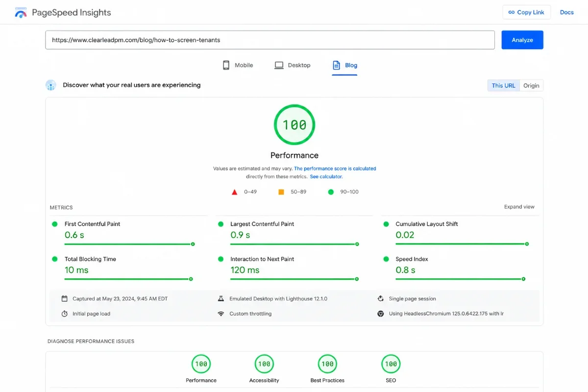Image resolution: width=588 pixels, height=392 pixels.
Task: Click the First Contentful Paint progress bar
Action: pos(130,244)
